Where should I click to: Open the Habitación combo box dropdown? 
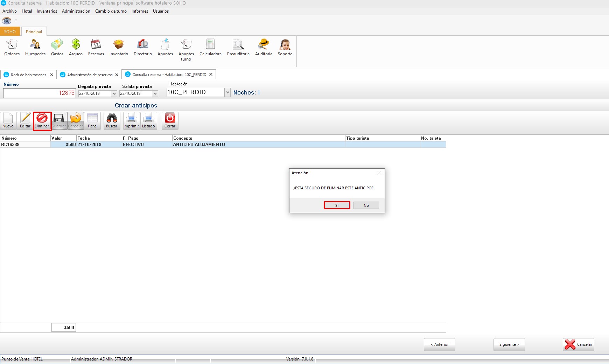click(227, 92)
